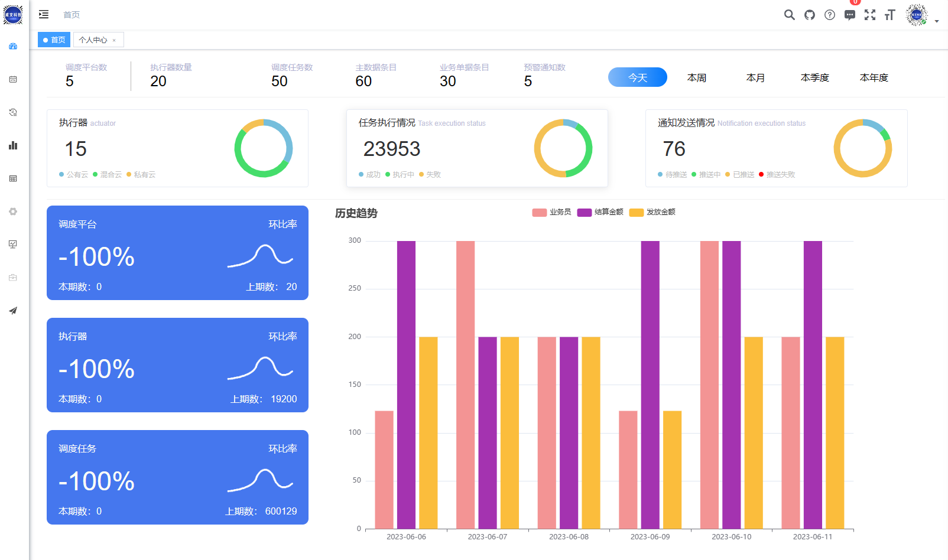Open the font size setting icon
The image size is (948, 560).
[890, 15]
